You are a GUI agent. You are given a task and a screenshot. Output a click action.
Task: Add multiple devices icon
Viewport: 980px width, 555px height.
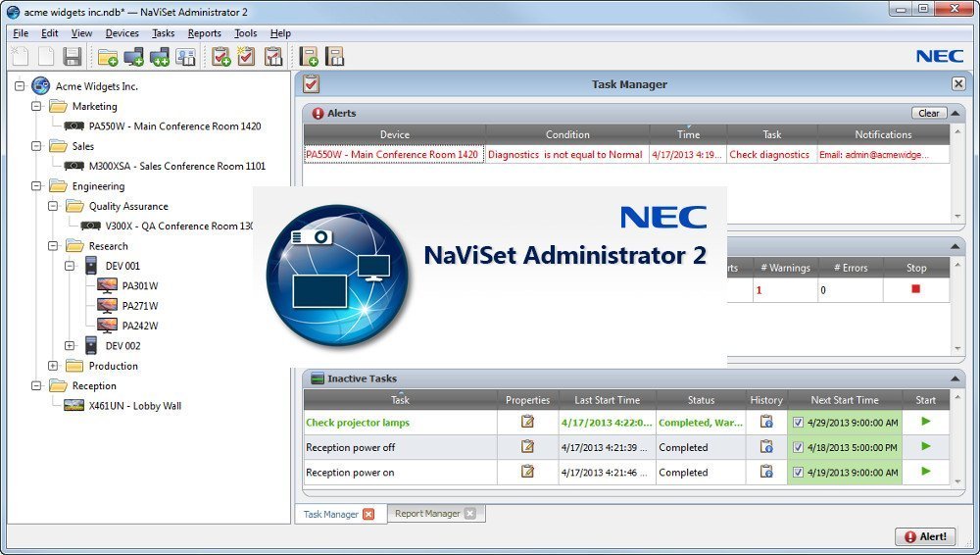tap(160, 56)
